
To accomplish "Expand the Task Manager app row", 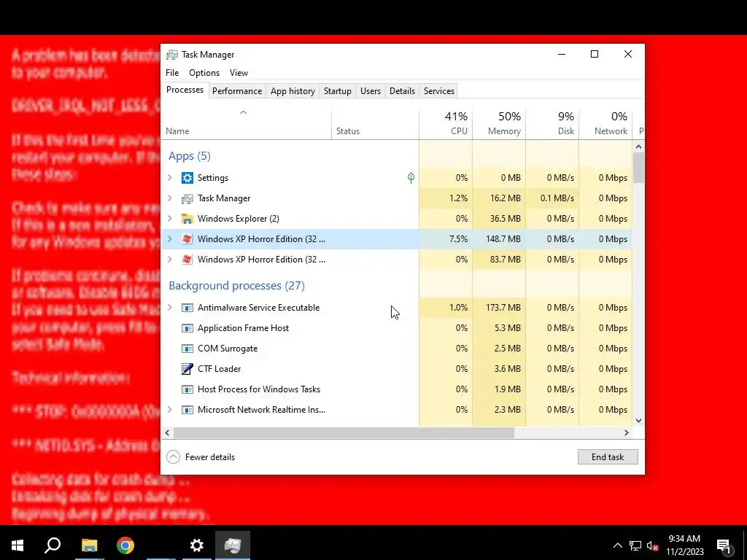I will 170,198.
